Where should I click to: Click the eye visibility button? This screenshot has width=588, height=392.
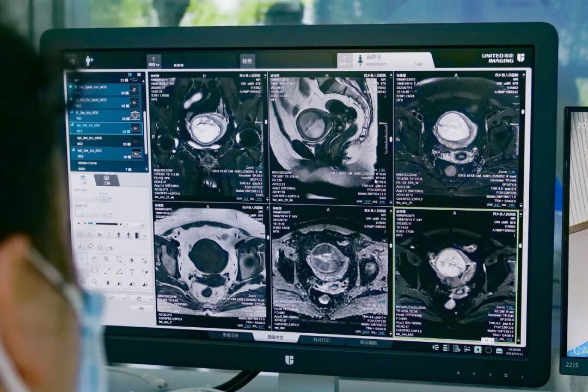pyautogui.click(x=142, y=308)
